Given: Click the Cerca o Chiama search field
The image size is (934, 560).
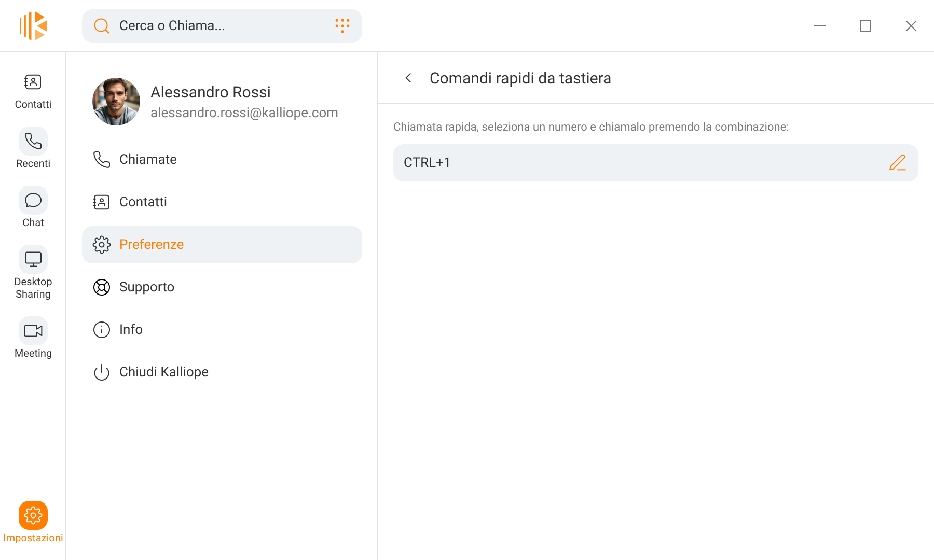Looking at the screenshot, I should tap(222, 26).
